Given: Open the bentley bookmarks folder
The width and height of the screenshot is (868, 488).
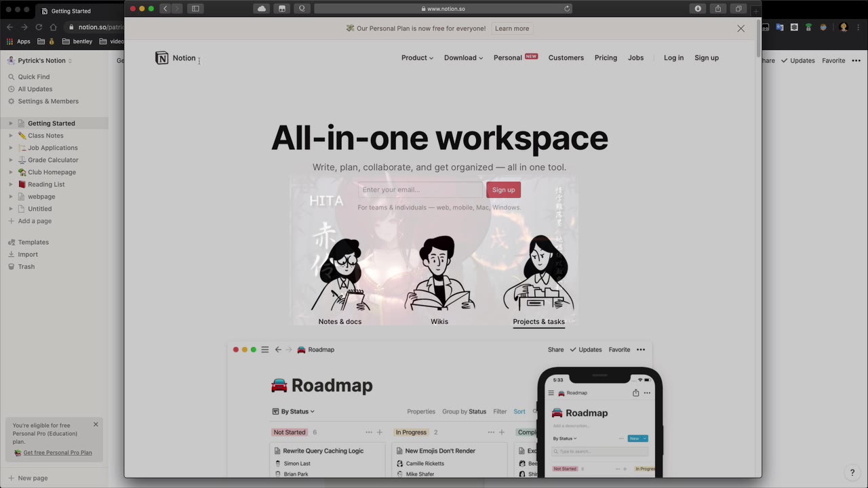Looking at the screenshot, I should click(77, 41).
